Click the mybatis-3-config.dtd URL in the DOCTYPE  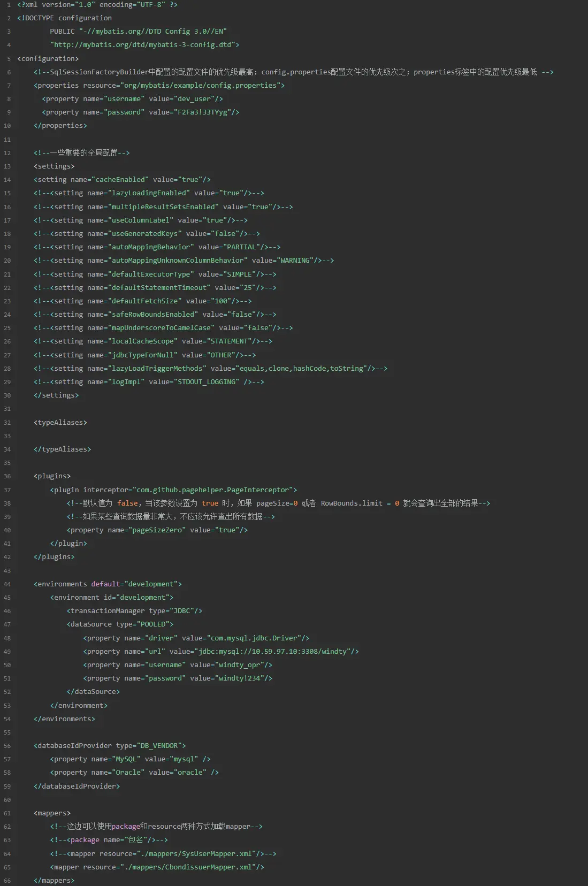pyautogui.click(x=144, y=45)
